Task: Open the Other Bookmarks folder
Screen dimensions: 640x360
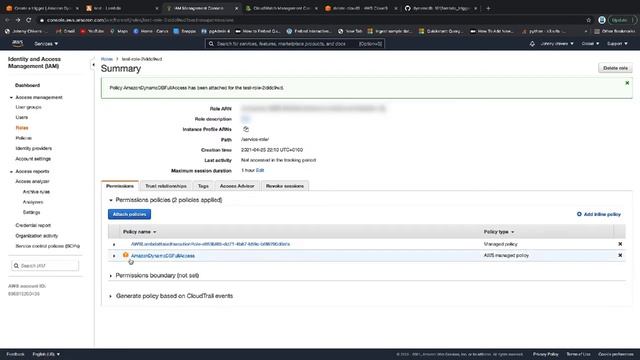Action: 614,31
